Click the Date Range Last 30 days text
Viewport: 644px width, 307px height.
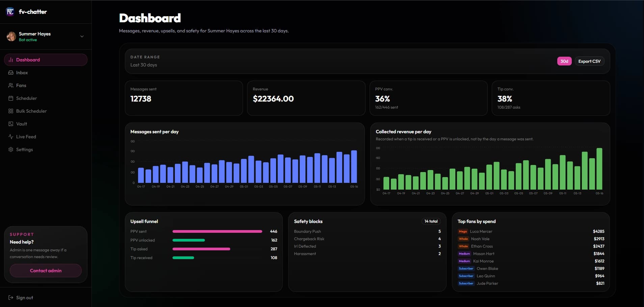pyautogui.click(x=144, y=65)
